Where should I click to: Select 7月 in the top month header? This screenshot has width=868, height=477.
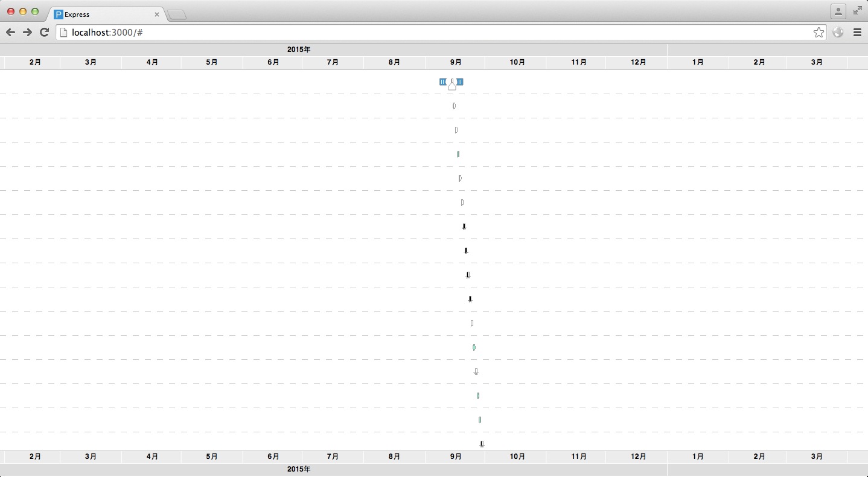pos(333,62)
